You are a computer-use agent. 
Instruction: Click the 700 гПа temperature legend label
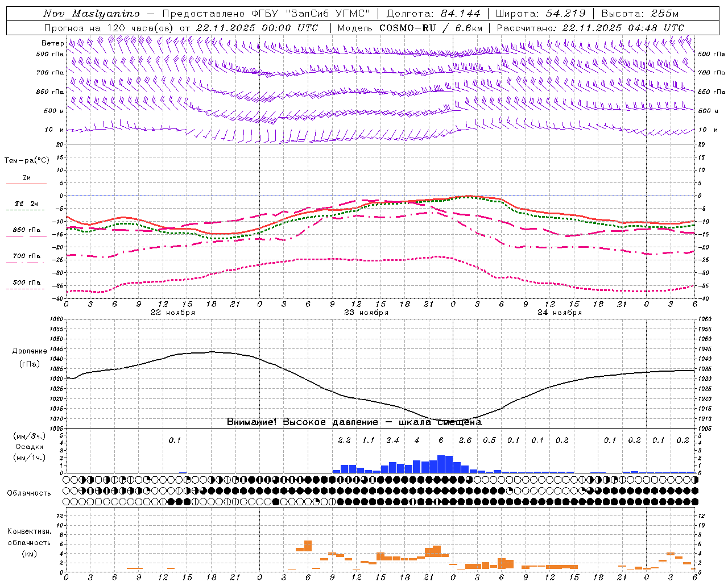click(x=27, y=256)
